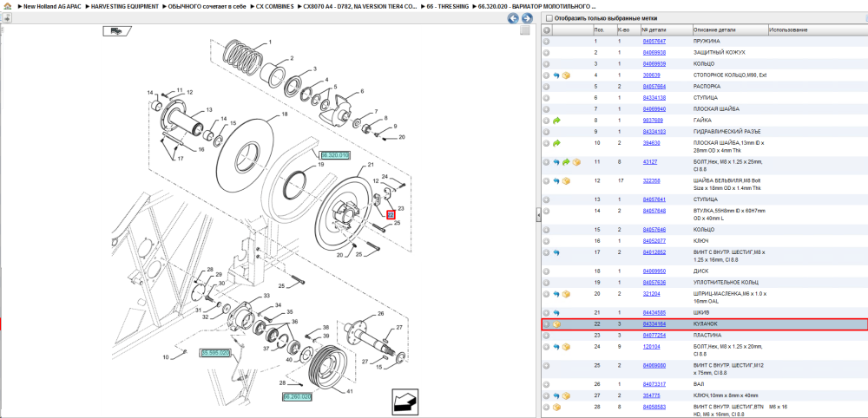Open CX COMBINES breadcrumb
This screenshot has height=418, width=868.
pos(275,7)
